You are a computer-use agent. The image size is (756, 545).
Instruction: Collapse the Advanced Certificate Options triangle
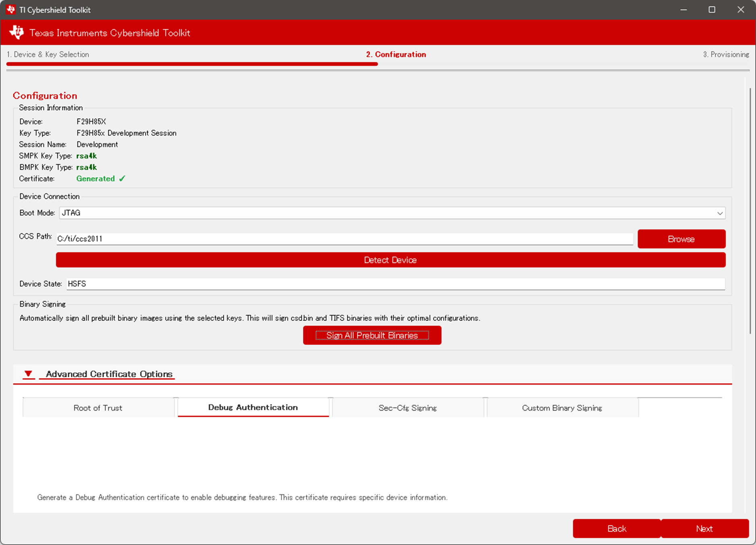pos(28,374)
